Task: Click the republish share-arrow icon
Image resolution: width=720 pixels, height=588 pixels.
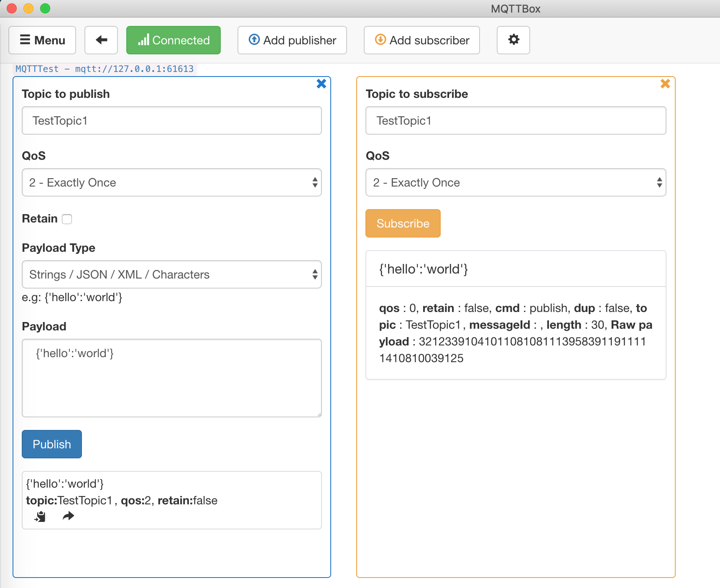Action: [68, 516]
